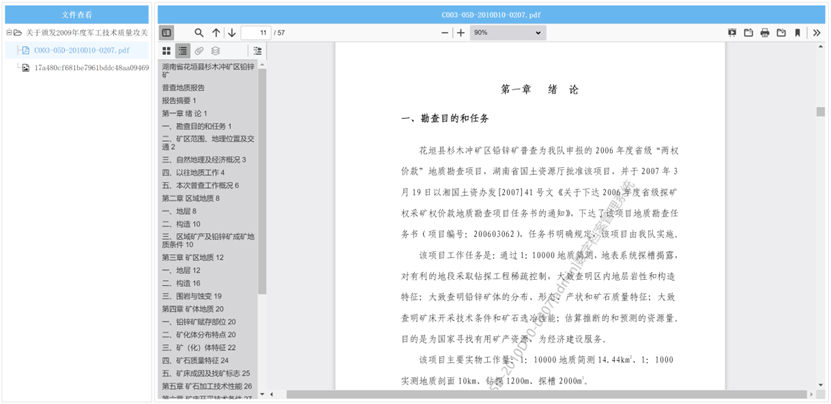The image size is (831, 404).
Task: Open outline entry 一、地层 12
Action: pyautogui.click(x=181, y=270)
